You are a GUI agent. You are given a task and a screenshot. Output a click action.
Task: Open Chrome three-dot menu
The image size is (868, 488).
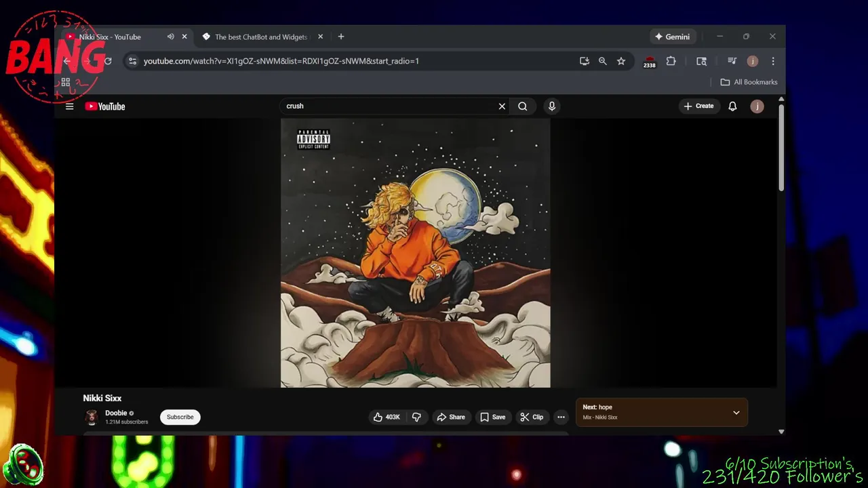(773, 61)
